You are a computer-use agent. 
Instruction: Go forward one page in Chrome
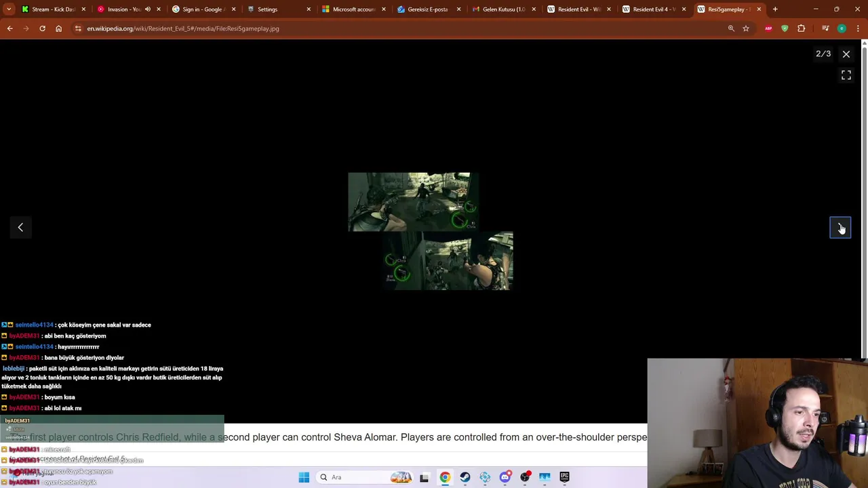26,28
